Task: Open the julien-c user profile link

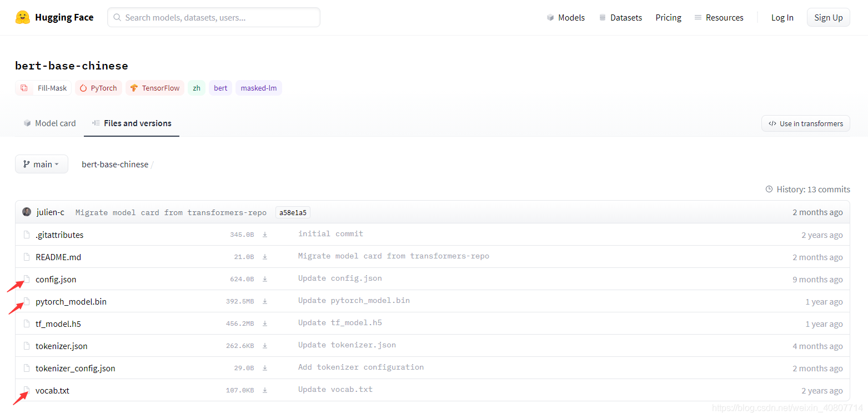Action: point(50,212)
